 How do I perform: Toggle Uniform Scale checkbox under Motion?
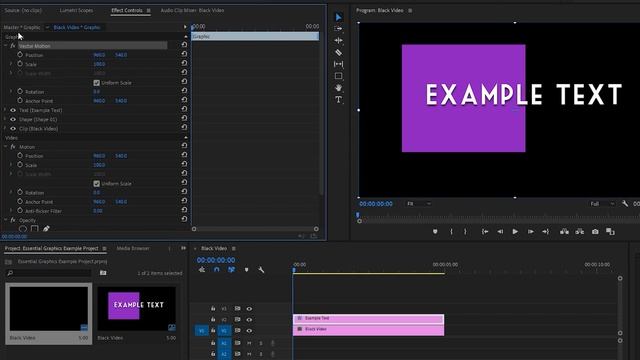96,184
